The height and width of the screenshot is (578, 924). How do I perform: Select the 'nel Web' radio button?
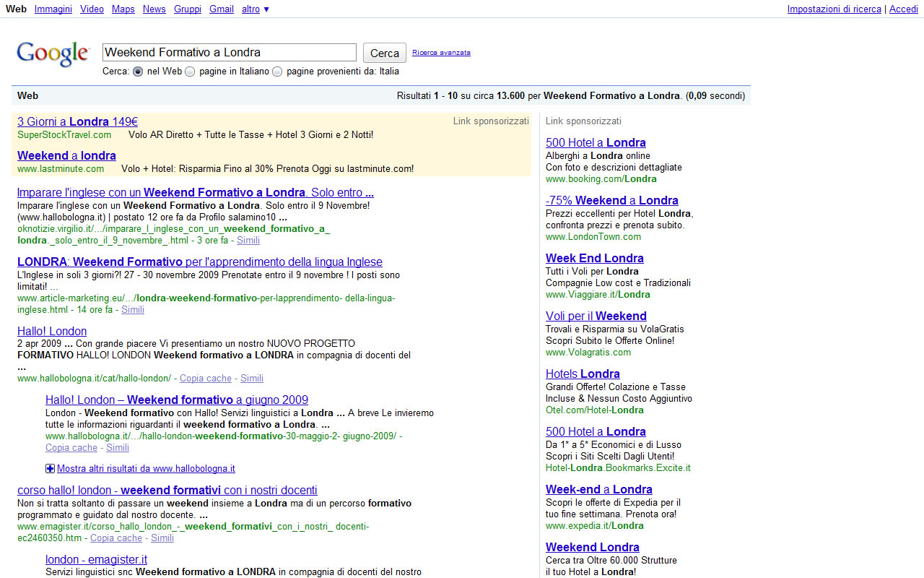pos(138,72)
